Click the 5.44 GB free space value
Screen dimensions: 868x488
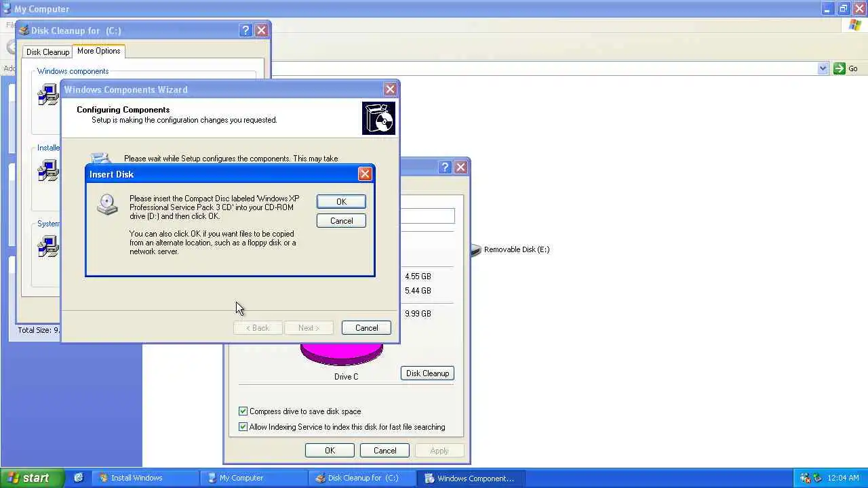click(418, 291)
